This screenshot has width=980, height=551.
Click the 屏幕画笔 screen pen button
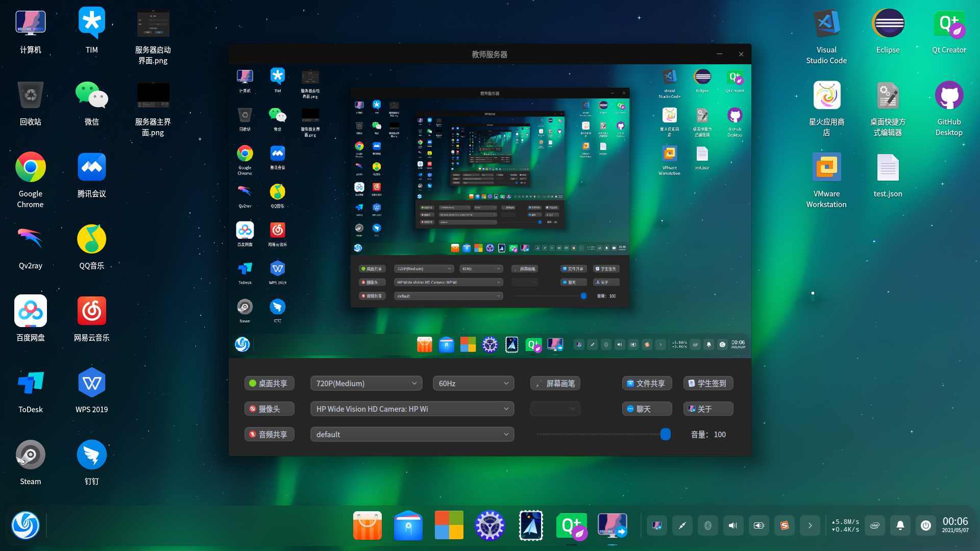555,383
